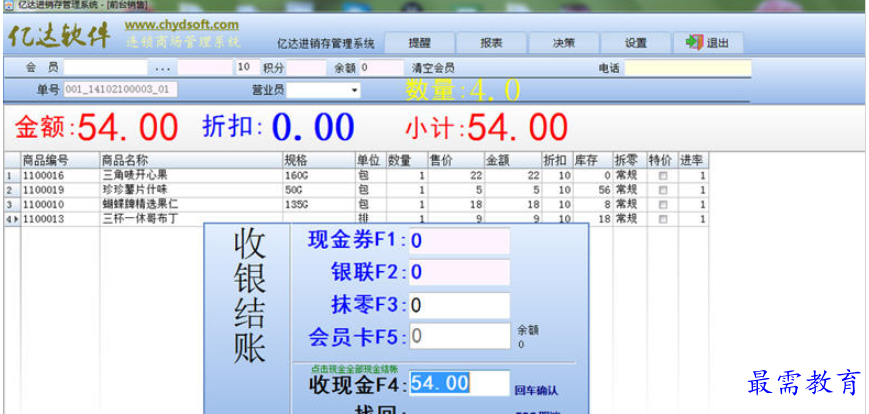869x414 pixels.
Task: Click the 拆零 column header
Action: [x=630, y=161]
